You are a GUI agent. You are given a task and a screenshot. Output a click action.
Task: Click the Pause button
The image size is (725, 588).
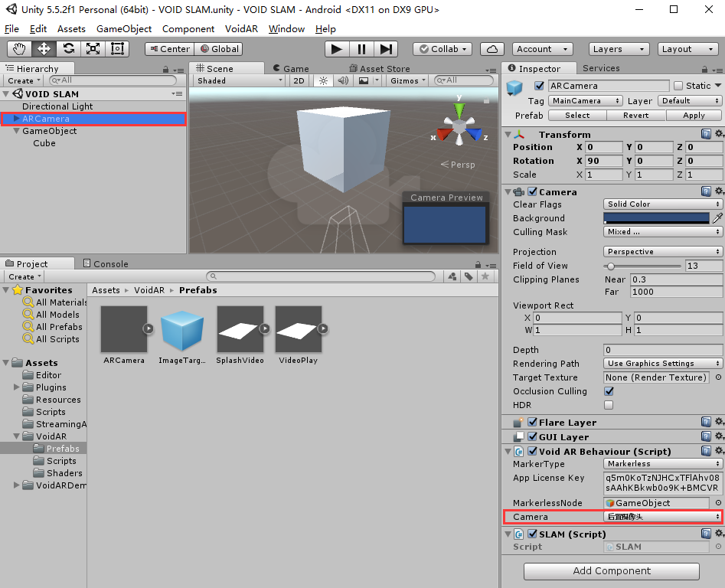(x=361, y=49)
